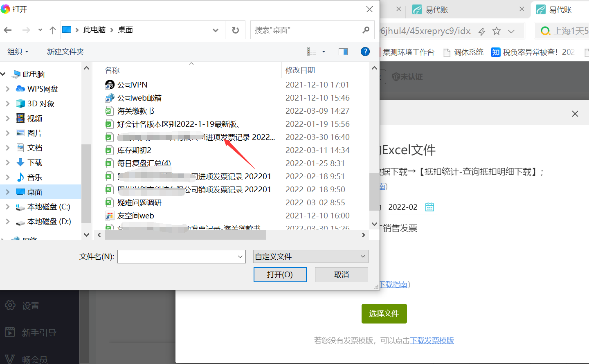Expand the 本地磁盘 (D:) tree node
This screenshot has height=364, width=589.
pyautogui.click(x=8, y=221)
